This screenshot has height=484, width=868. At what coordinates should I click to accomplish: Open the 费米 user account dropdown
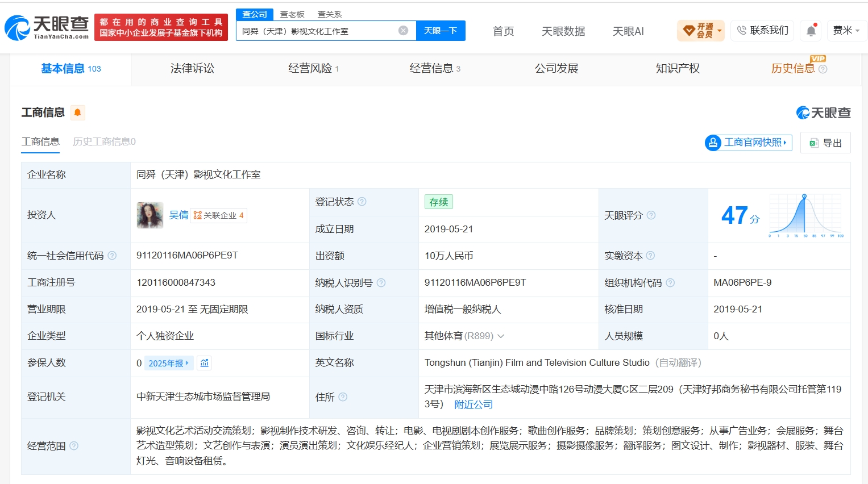[846, 31]
